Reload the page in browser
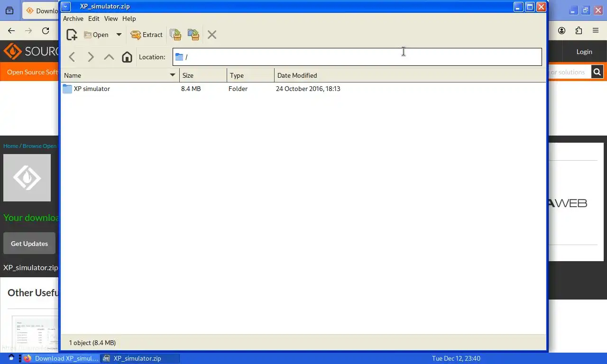Viewport: 607px width, 364px height. (46, 31)
